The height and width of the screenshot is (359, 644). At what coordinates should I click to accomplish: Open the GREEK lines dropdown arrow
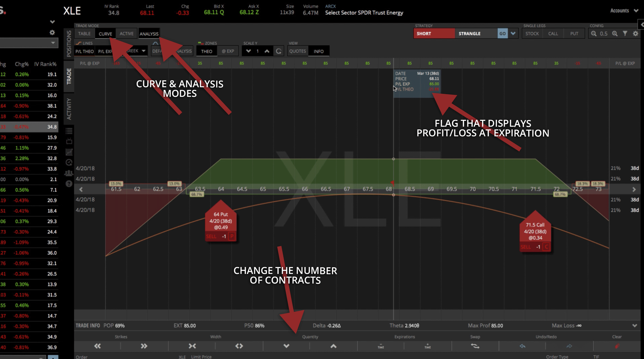click(x=144, y=51)
